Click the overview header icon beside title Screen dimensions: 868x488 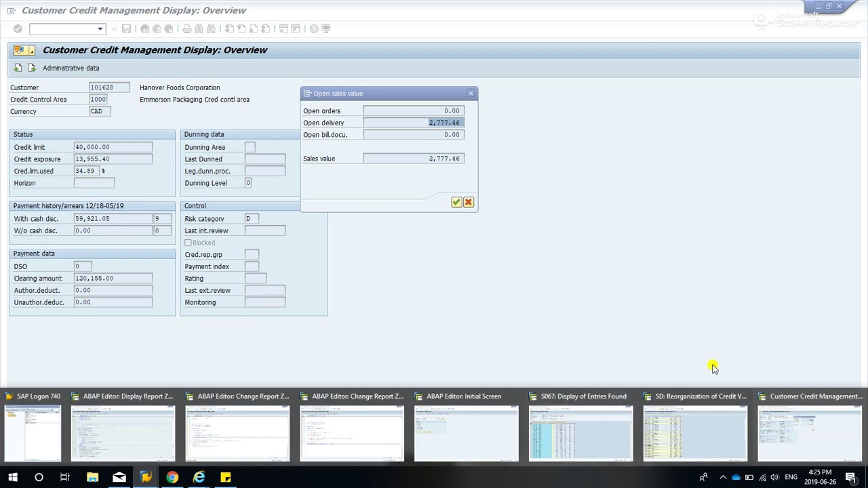(x=19, y=50)
